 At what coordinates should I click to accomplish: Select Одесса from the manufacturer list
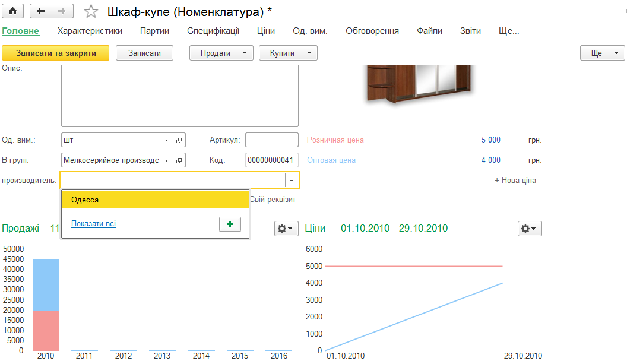click(155, 200)
